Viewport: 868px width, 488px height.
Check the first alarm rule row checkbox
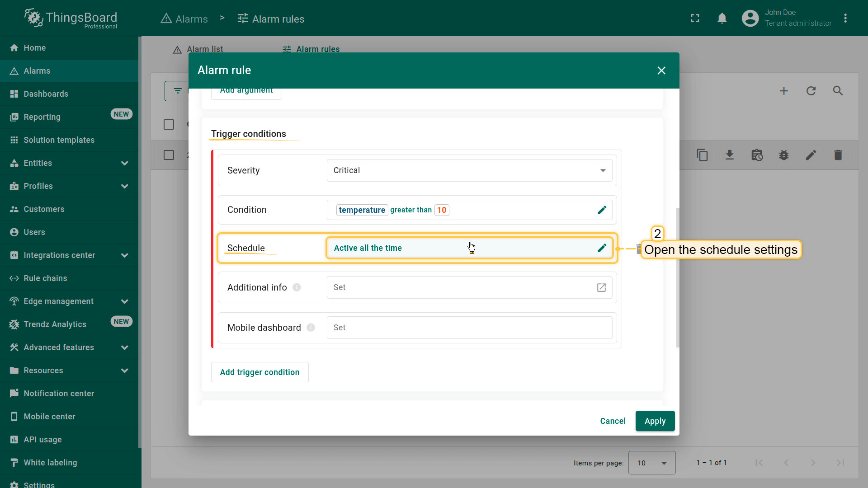point(169,155)
